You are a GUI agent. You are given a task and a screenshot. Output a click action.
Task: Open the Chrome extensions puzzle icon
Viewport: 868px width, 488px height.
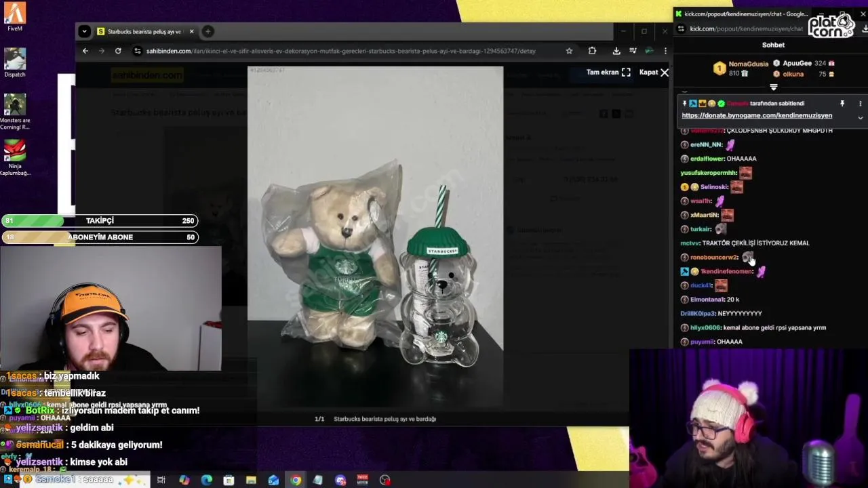pos(592,51)
